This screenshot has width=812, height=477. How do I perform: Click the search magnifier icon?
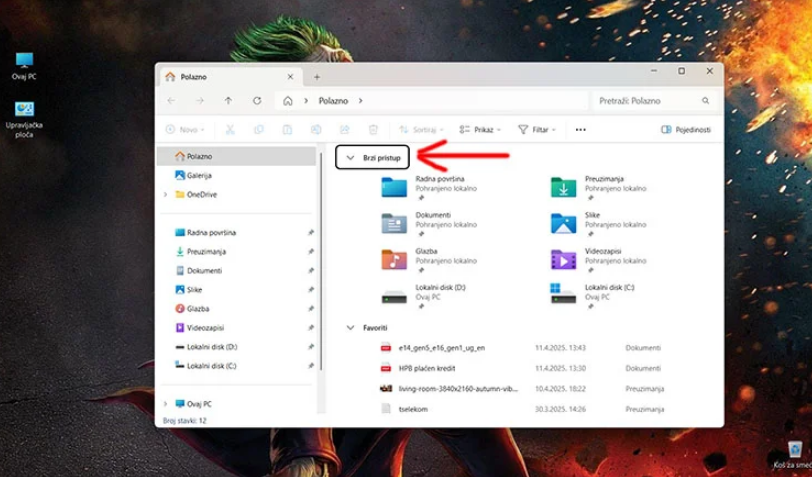point(705,101)
